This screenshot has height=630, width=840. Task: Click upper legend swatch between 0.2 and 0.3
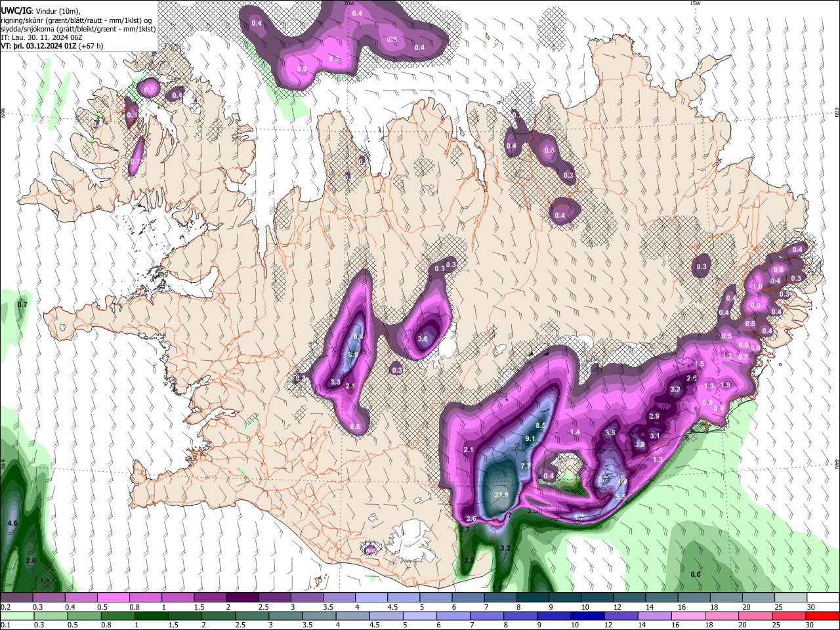tap(16, 598)
